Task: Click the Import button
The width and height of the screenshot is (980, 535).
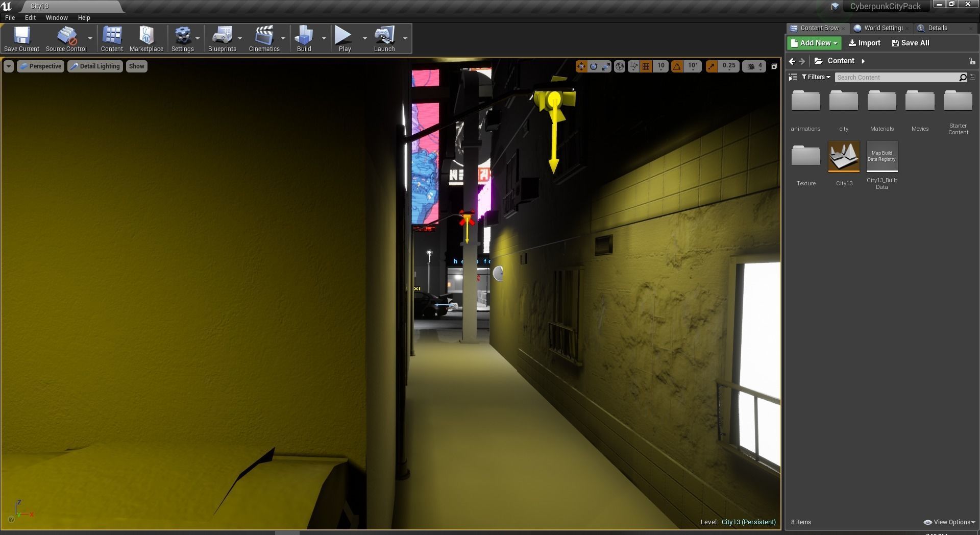Action: pyautogui.click(x=864, y=43)
